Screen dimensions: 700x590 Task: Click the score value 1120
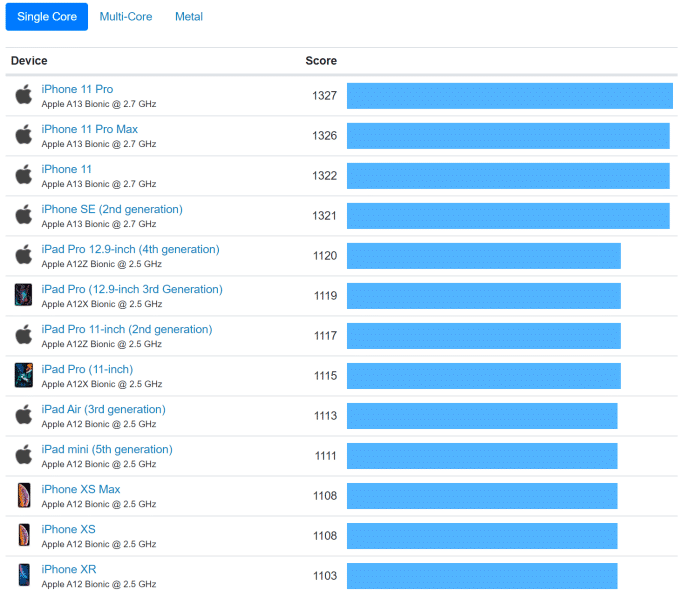point(325,256)
